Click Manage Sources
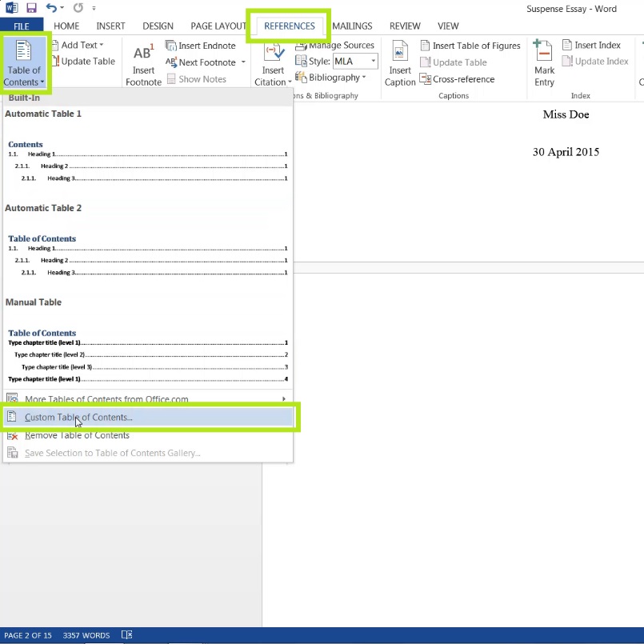The image size is (644, 644). (x=334, y=45)
